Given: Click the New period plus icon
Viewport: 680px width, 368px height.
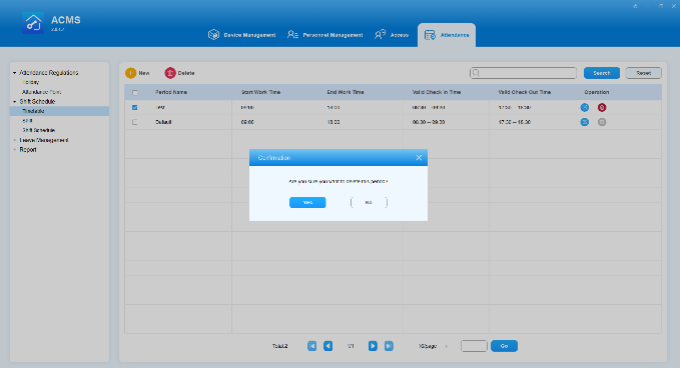Looking at the screenshot, I should point(131,73).
